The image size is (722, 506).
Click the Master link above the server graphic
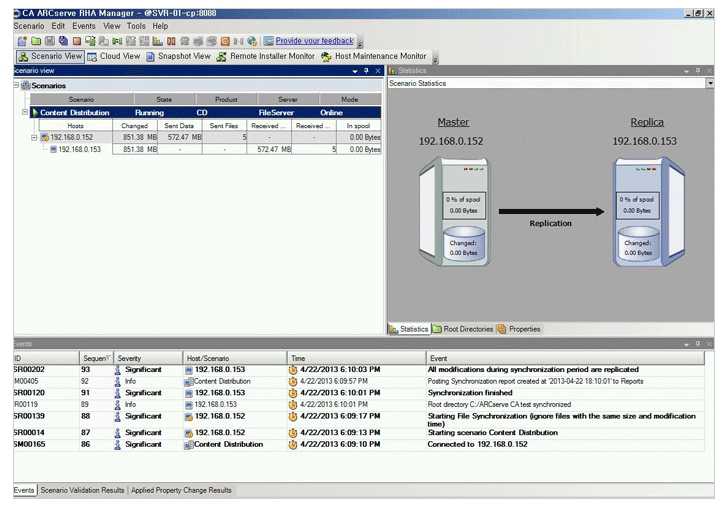pos(453,122)
